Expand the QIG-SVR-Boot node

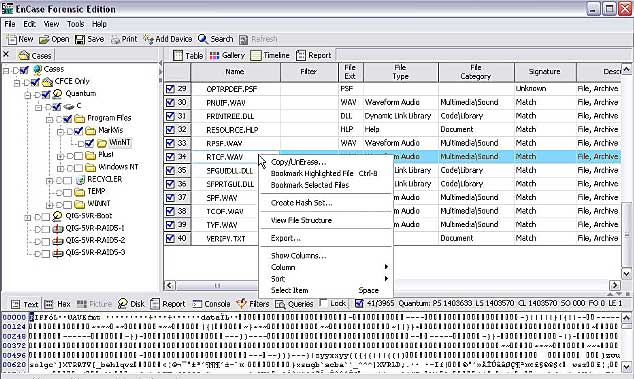[27, 217]
